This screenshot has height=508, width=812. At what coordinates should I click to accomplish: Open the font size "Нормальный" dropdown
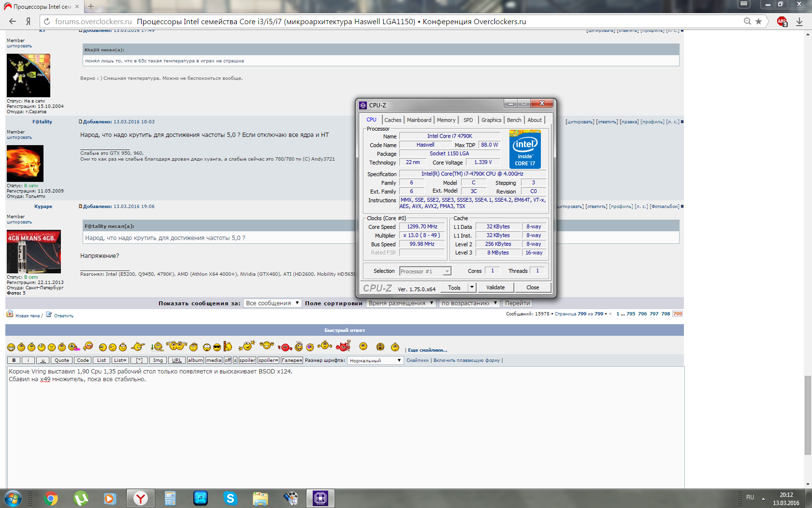tap(375, 360)
